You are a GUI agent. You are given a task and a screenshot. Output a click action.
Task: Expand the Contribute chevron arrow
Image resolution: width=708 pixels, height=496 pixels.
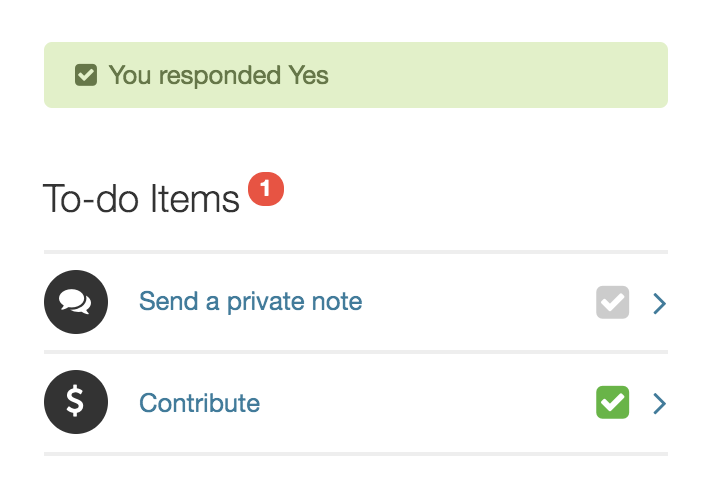point(658,404)
